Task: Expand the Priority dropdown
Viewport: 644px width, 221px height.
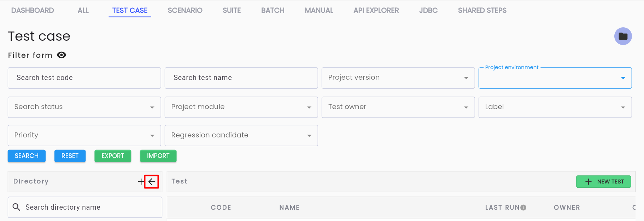Action: click(x=84, y=135)
